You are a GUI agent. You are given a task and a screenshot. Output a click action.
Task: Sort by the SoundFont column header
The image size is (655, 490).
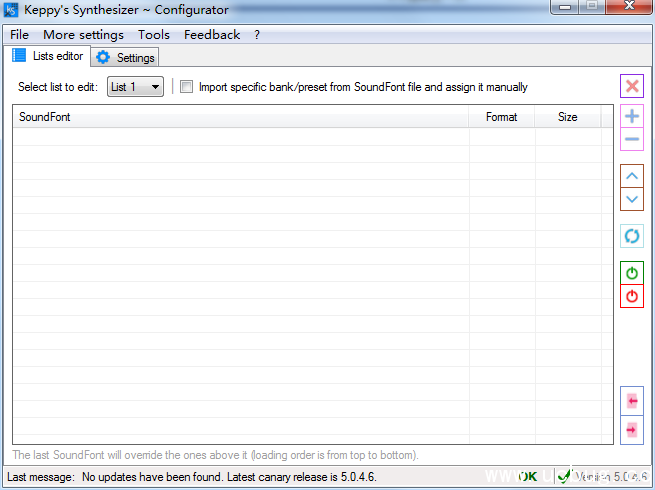240,117
